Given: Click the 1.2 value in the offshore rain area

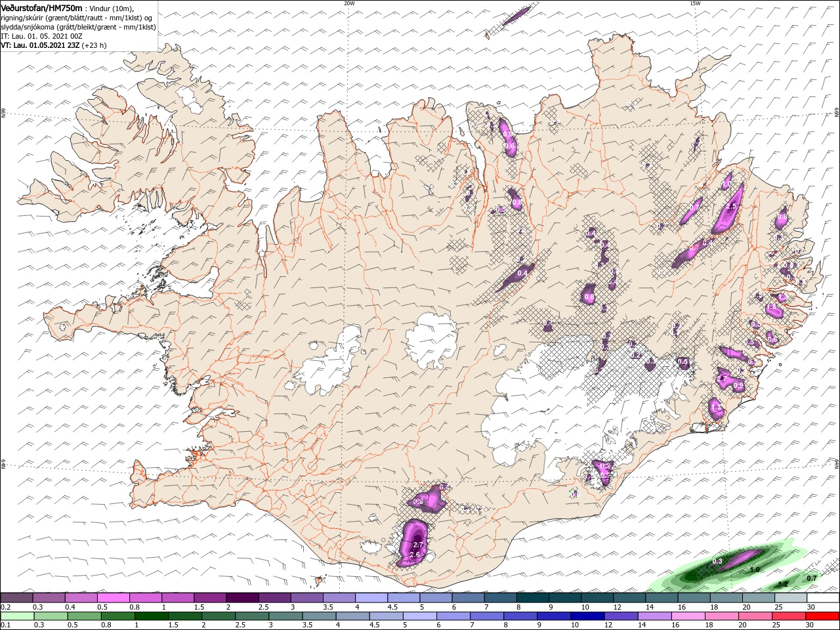Looking at the screenshot, I should pyautogui.click(x=783, y=583).
